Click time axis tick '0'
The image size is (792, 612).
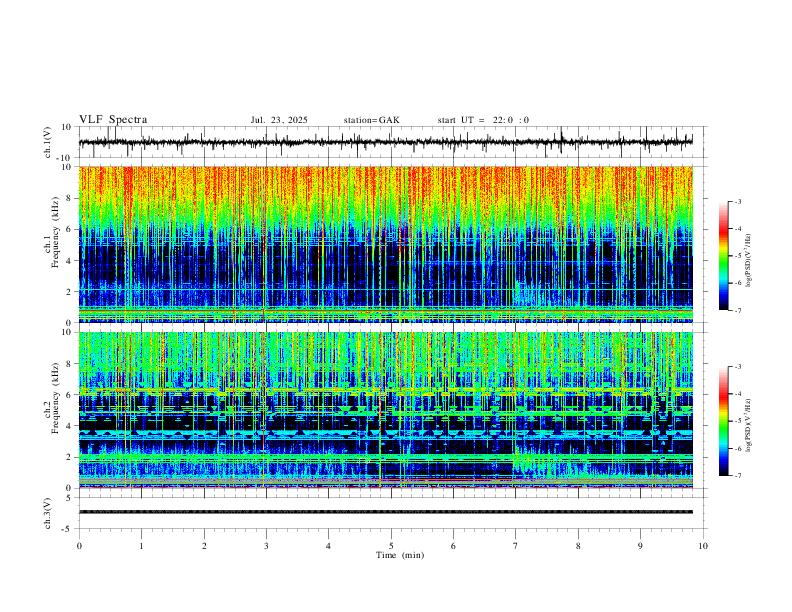point(79,546)
